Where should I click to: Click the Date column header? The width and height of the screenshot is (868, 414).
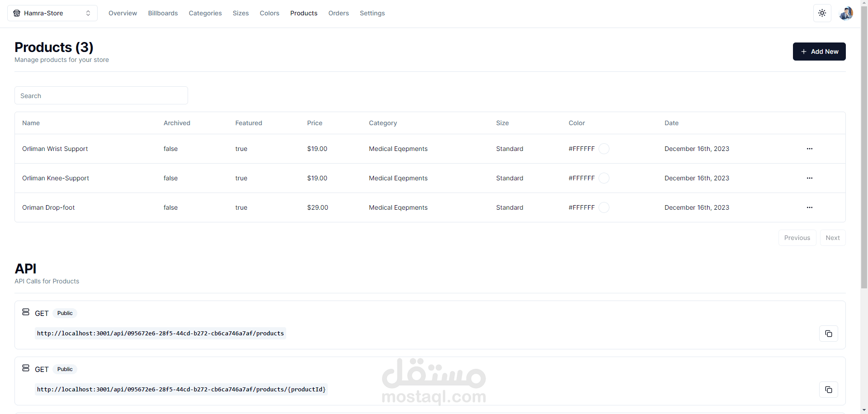pyautogui.click(x=671, y=123)
